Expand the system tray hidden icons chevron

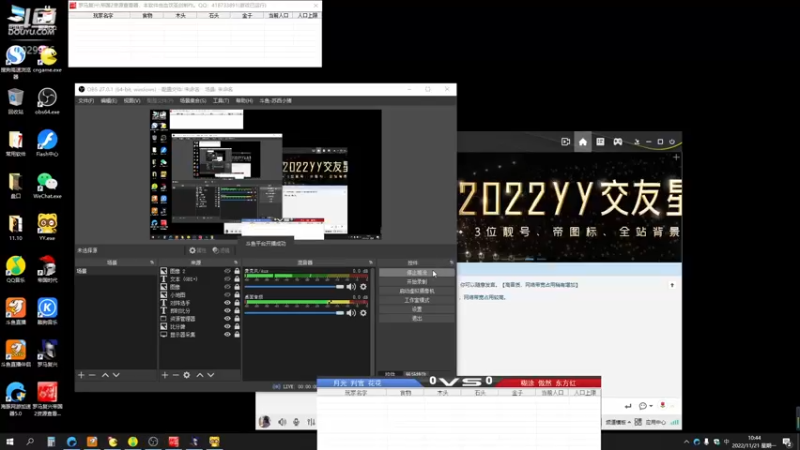(686, 442)
